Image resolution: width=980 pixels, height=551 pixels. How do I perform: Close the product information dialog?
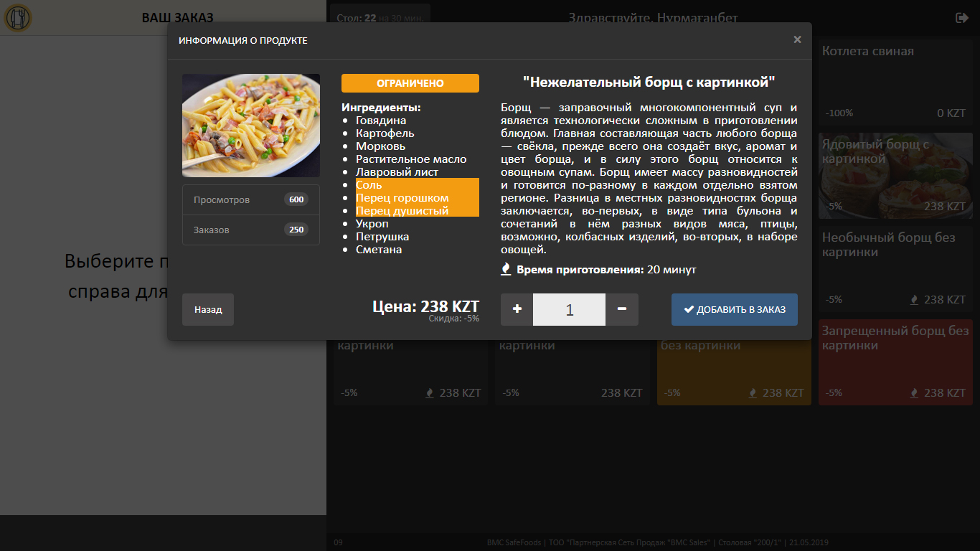pos(797,40)
